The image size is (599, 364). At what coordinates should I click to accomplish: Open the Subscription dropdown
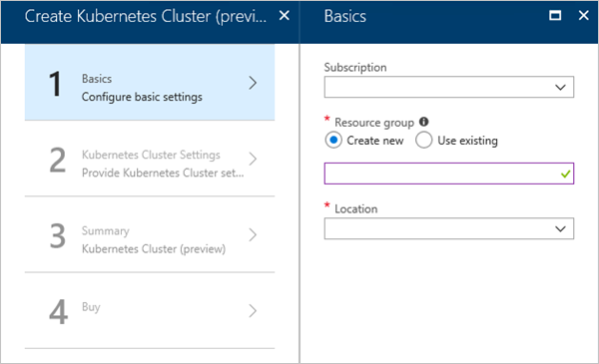(x=449, y=87)
